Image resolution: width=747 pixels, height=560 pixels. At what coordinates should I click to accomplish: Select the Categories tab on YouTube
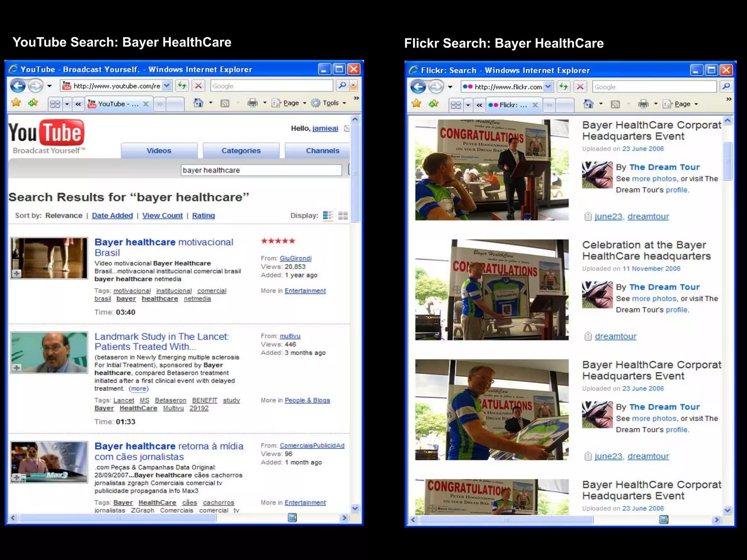241,151
